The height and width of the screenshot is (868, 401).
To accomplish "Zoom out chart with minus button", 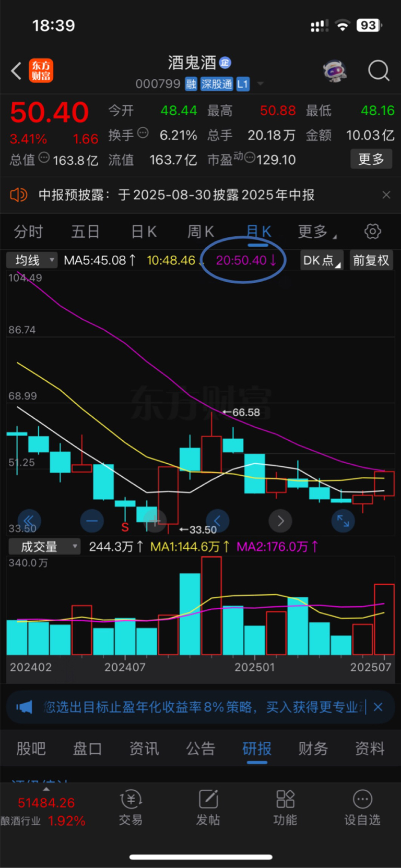I will point(92,521).
